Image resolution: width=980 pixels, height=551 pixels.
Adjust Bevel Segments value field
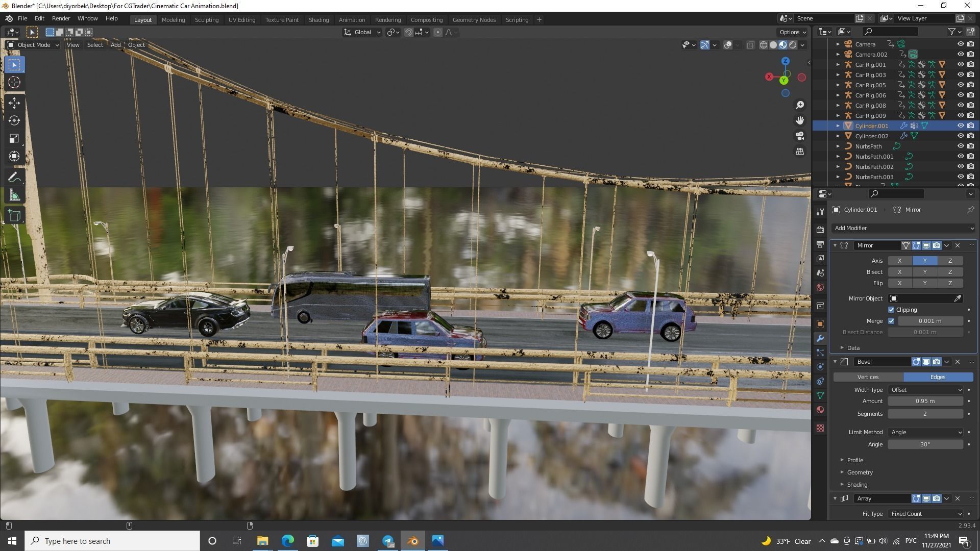click(x=925, y=414)
